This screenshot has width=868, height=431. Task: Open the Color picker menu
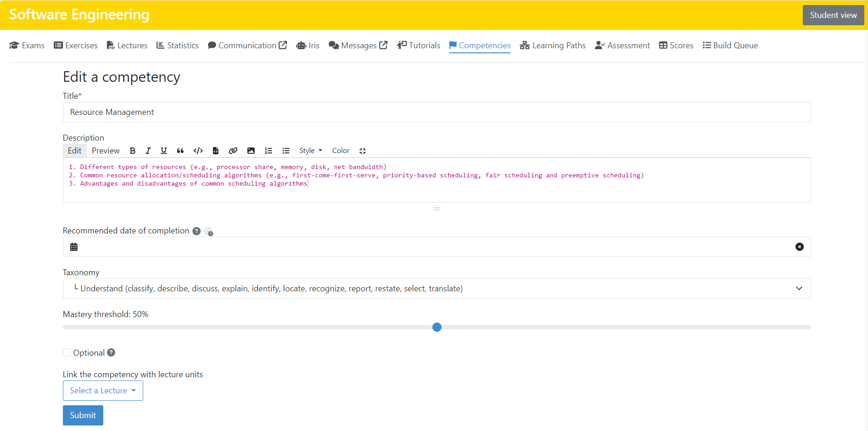pos(341,151)
